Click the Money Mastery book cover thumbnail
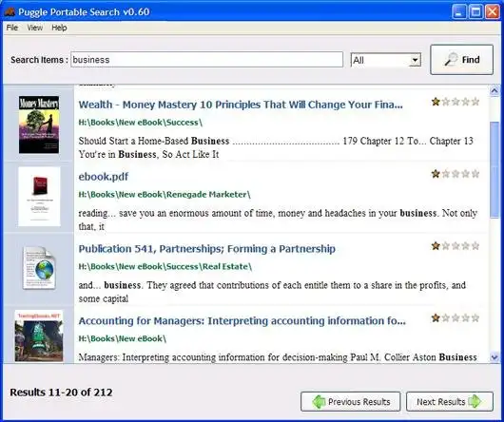504x422 pixels. coord(39,125)
